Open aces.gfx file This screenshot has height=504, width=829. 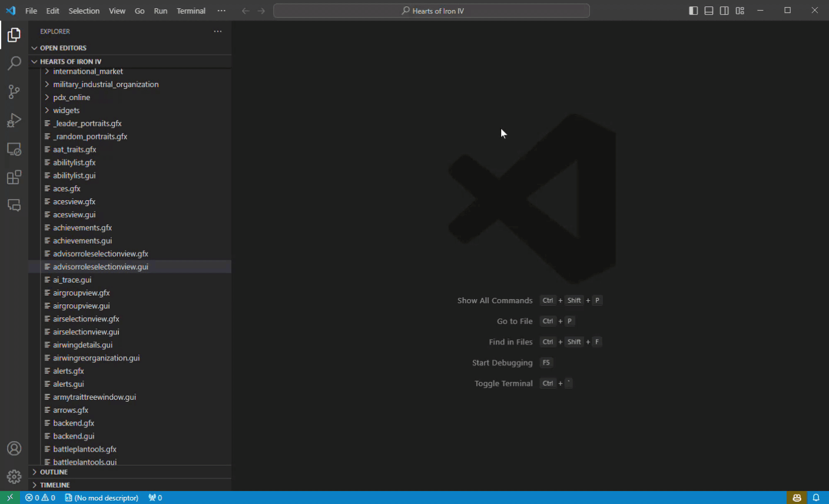tap(130, 188)
